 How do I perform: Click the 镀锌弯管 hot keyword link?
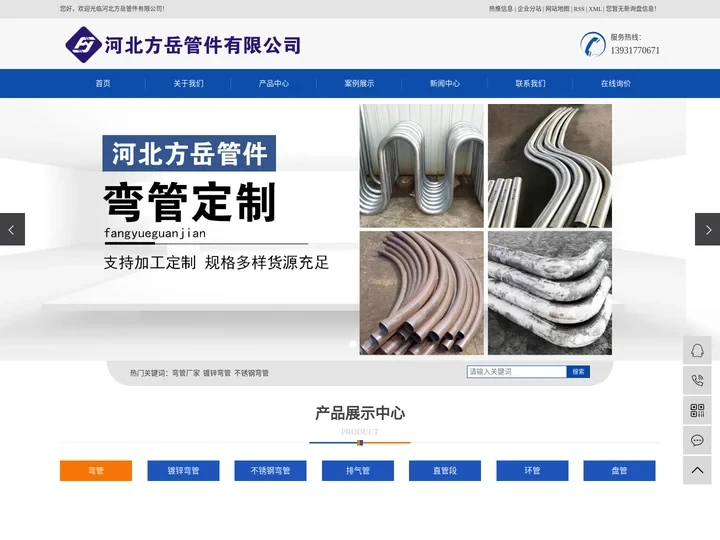click(217, 373)
